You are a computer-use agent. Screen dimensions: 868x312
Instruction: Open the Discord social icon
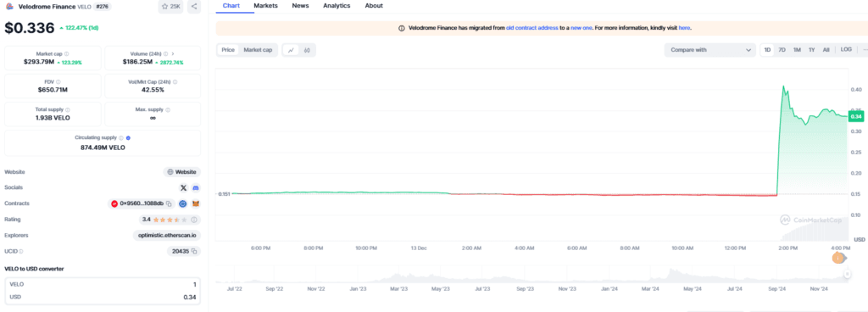tap(196, 188)
